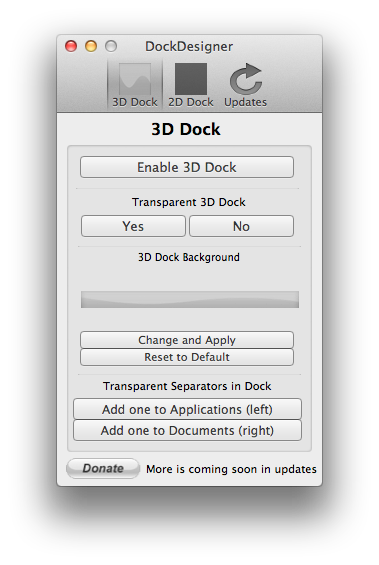The image size is (379, 565).
Task: Add a separator to Documents (right)
Action: click(x=187, y=430)
